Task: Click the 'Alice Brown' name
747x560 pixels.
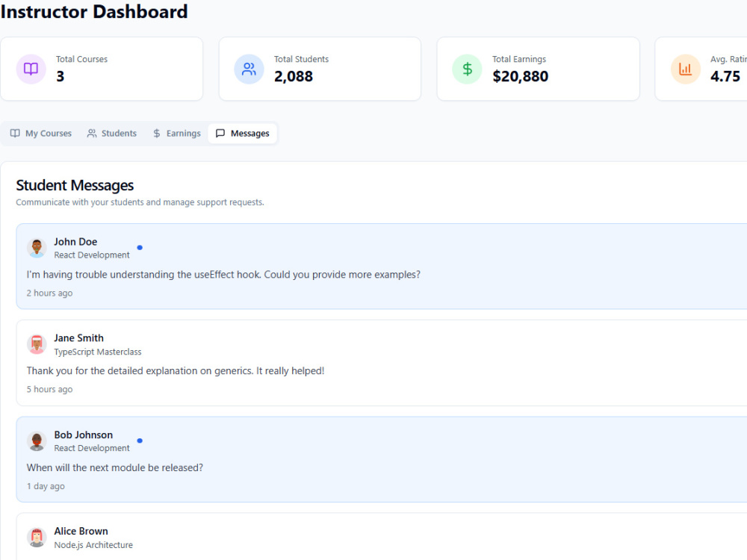Action: (81, 531)
